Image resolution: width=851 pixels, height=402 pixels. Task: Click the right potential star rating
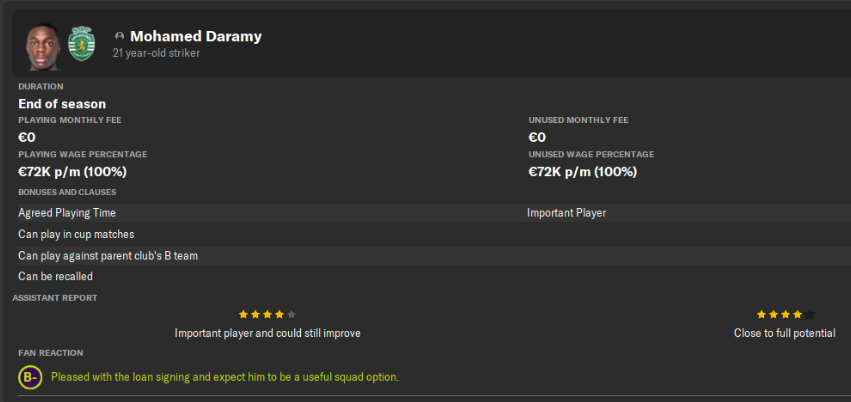pyautogui.click(x=785, y=314)
